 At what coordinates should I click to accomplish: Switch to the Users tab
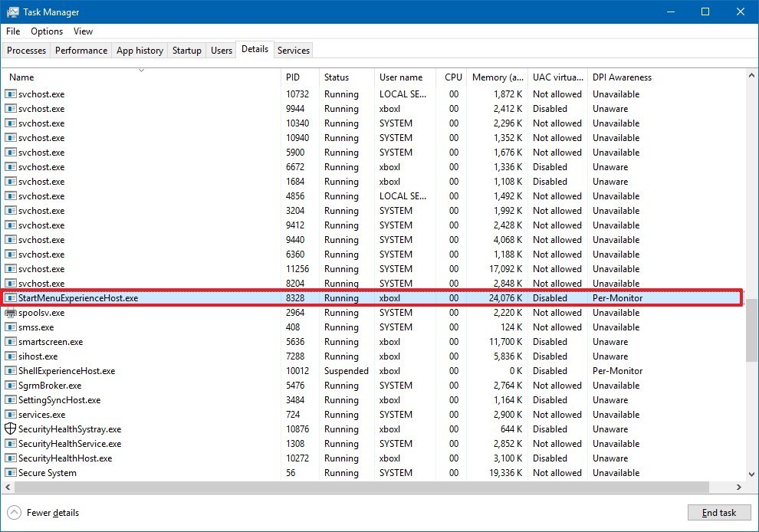point(222,51)
